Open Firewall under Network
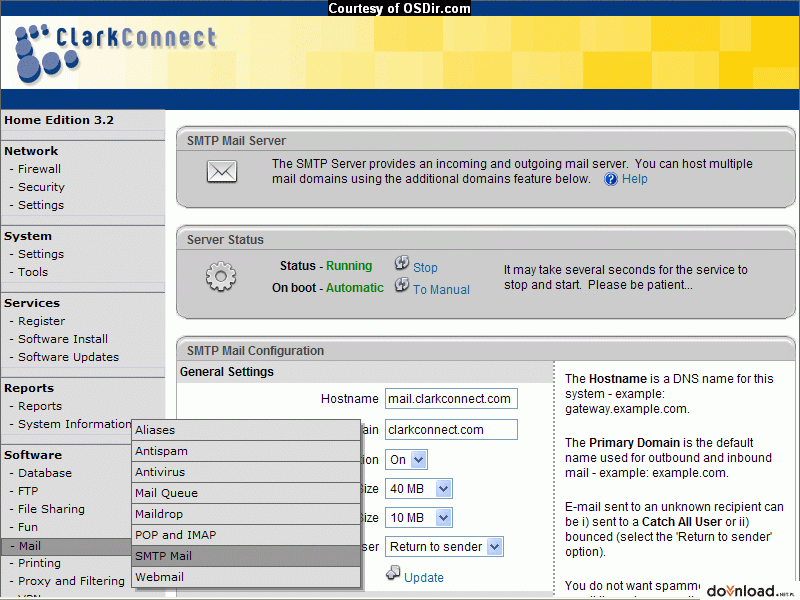800x600 pixels. tap(39, 169)
